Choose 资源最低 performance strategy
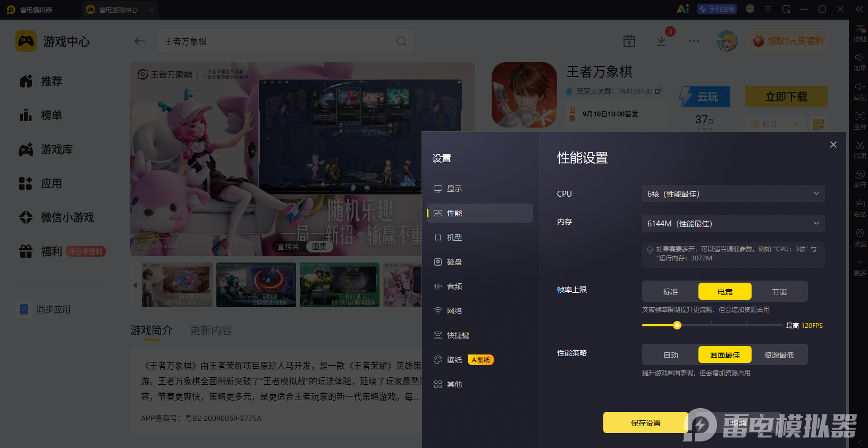This screenshot has height=448, width=868. 779,355
